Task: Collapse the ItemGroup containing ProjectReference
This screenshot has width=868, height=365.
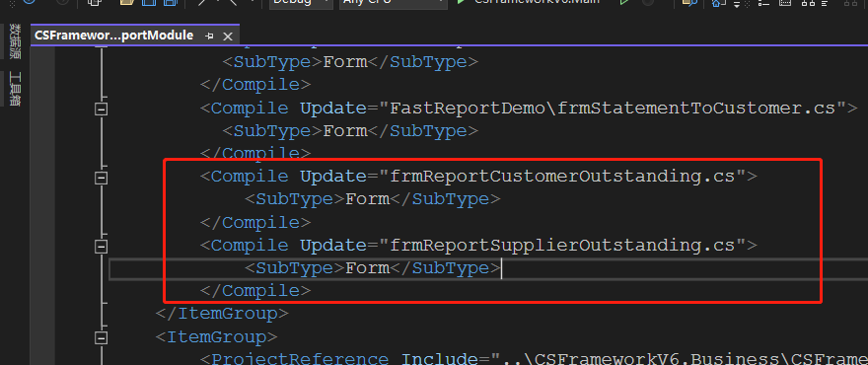Action: [x=101, y=337]
